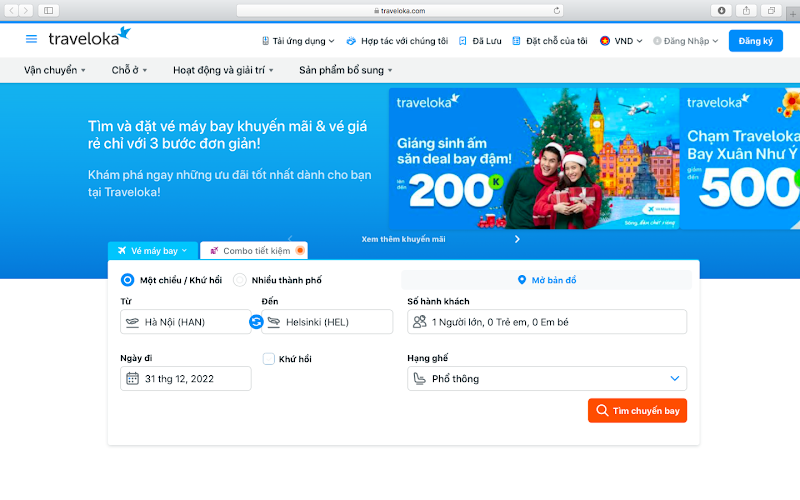Click the Đăng ký sign up button
Viewport: 800px width, 500px height.
click(x=755, y=41)
